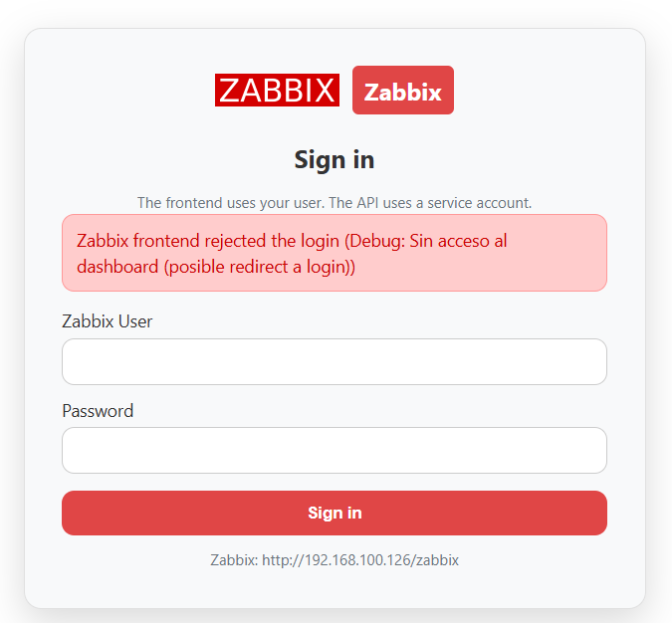Focus the Zabbix User input field

tap(334, 361)
